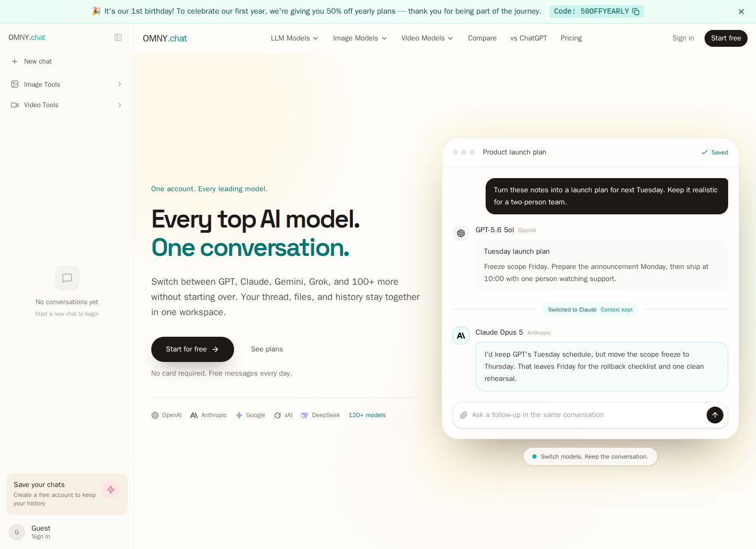Open the Video Models dropdown

[427, 38]
